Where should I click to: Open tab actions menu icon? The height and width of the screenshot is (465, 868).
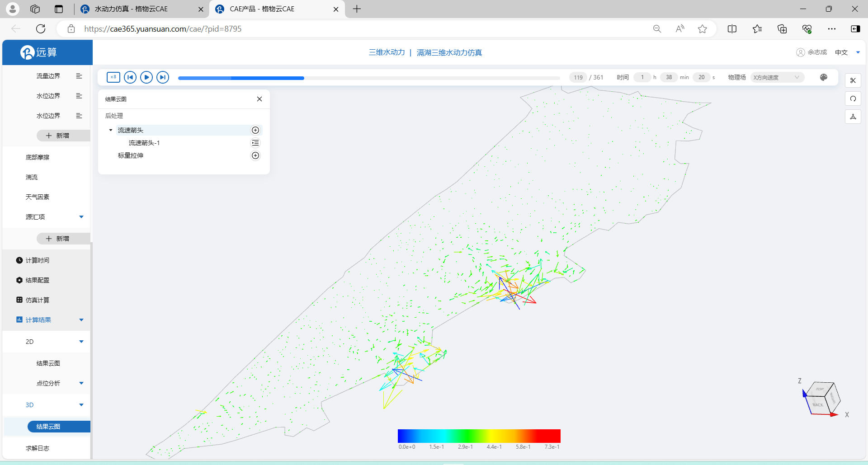tap(59, 9)
